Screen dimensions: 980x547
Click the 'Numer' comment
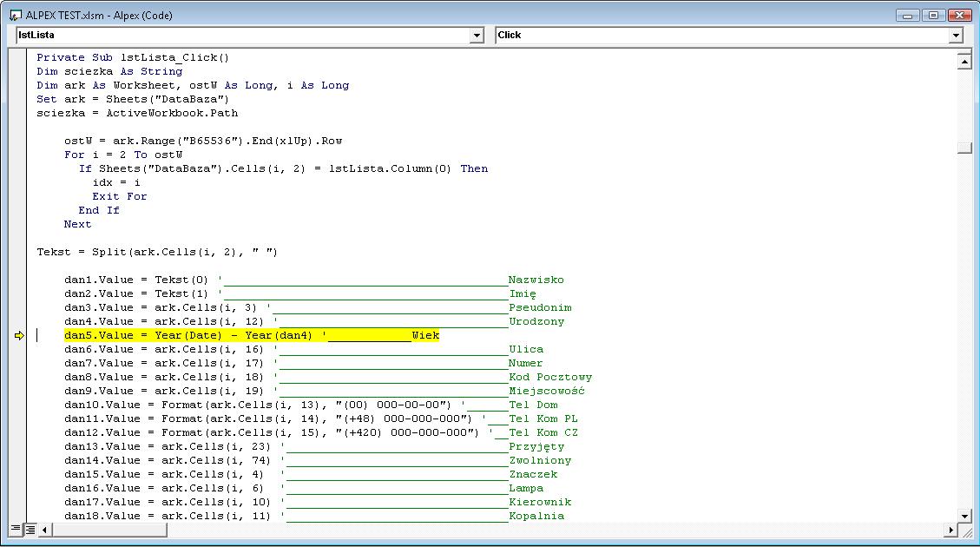(526, 363)
